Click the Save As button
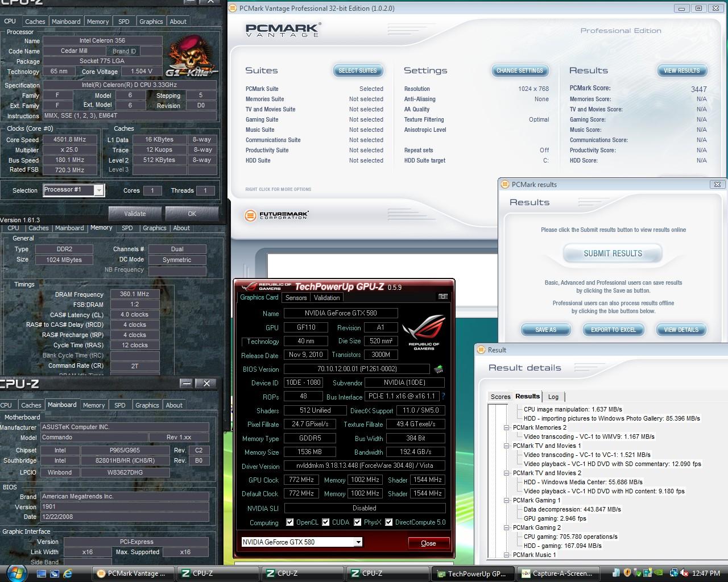This screenshot has height=582, width=728. click(545, 330)
